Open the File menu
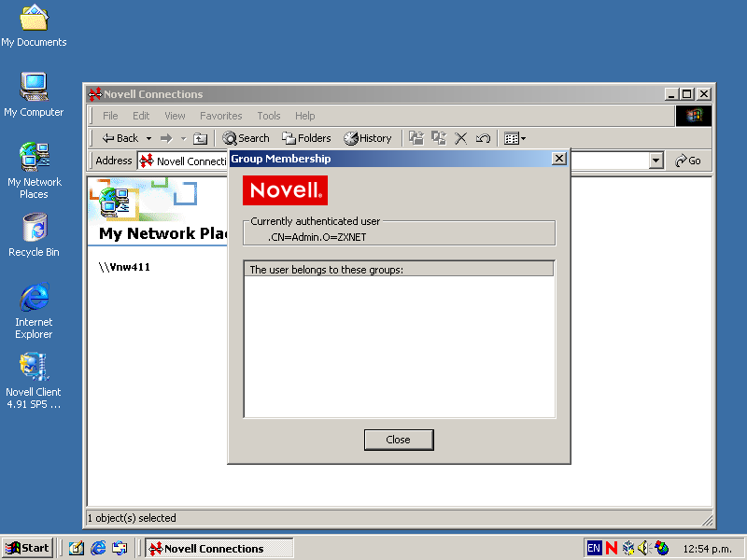 point(110,116)
